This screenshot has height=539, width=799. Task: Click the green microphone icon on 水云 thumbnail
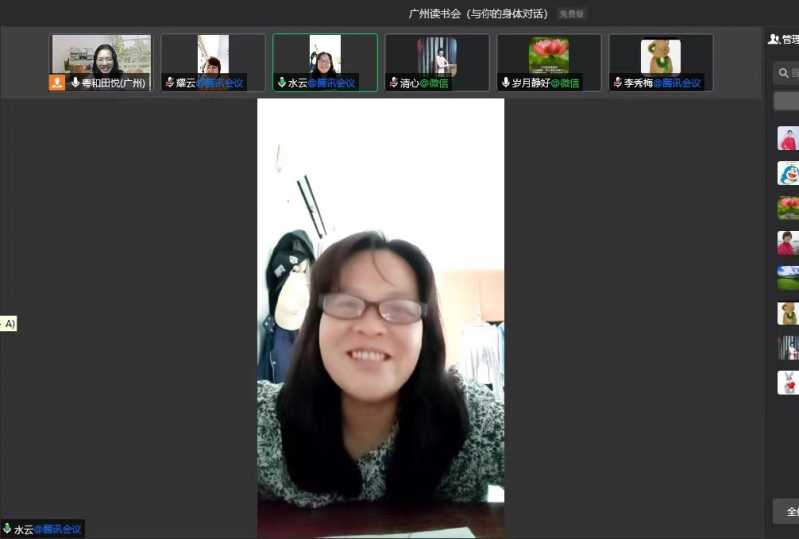pos(281,83)
